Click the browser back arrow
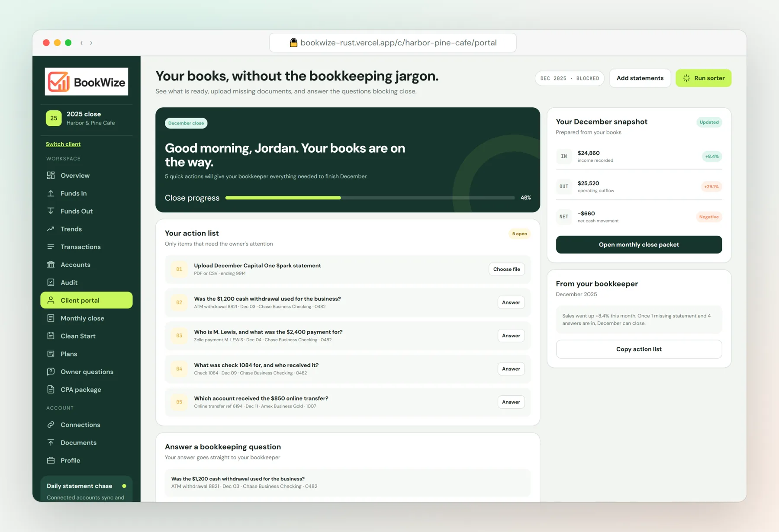Screen dimensions: 779x532 tap(81, 43)
